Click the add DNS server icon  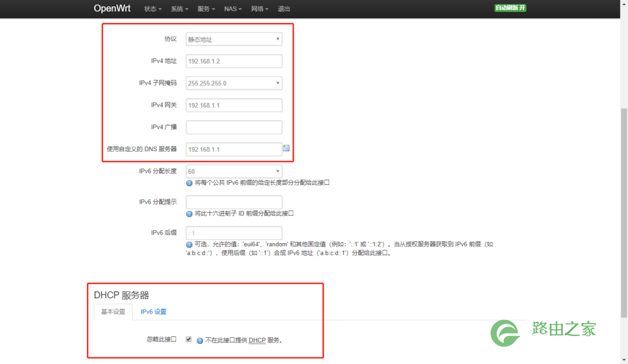click(x=286, y=148)
